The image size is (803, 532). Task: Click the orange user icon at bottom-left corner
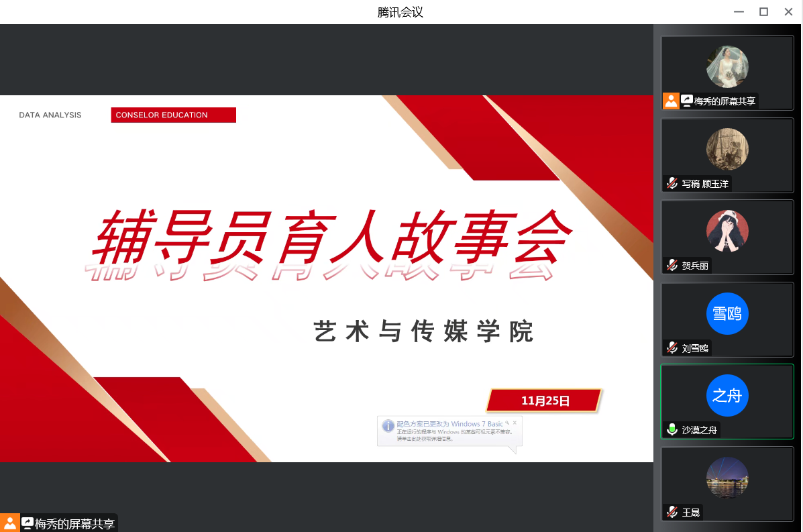point(10,523)
